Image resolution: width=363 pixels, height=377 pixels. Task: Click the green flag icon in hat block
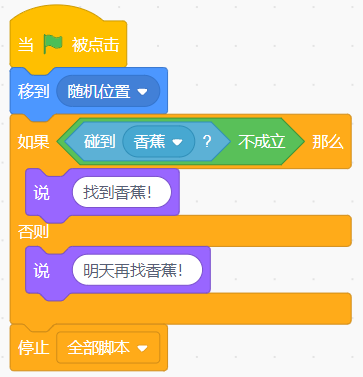point(53,44)
